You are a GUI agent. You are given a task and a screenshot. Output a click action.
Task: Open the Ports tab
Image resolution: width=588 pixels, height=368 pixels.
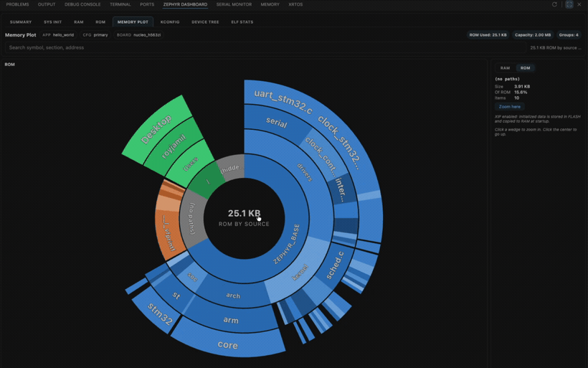point(147,4)
